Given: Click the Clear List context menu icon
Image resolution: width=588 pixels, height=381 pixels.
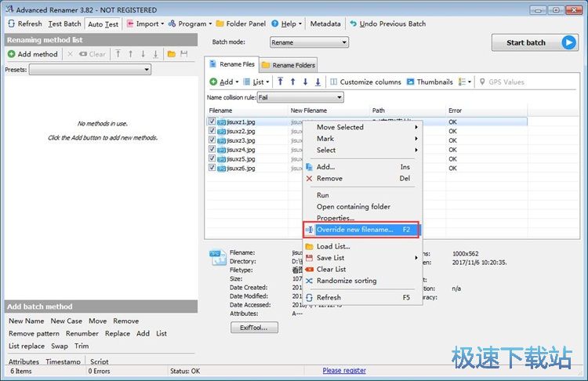Looking at the screenshot, I should [309, 269].
